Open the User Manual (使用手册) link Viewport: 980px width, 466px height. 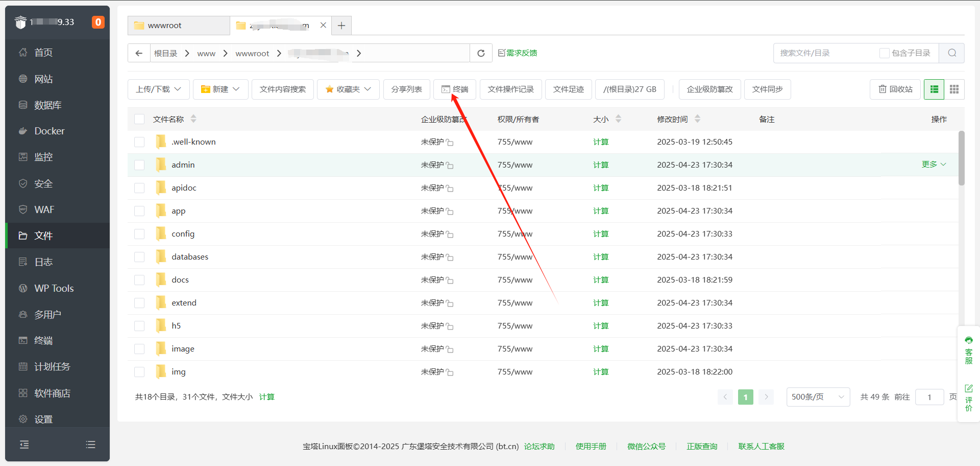pos(591,447)
